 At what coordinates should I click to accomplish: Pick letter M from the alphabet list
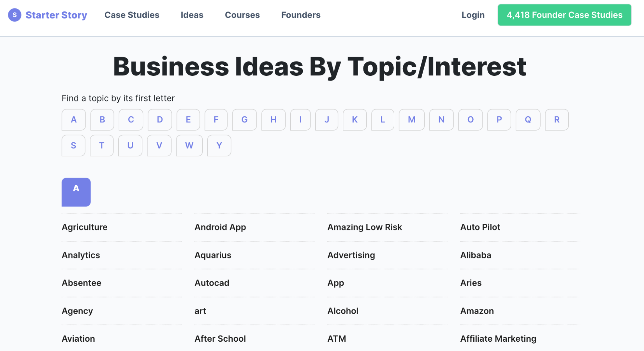[x=412, y=120]
